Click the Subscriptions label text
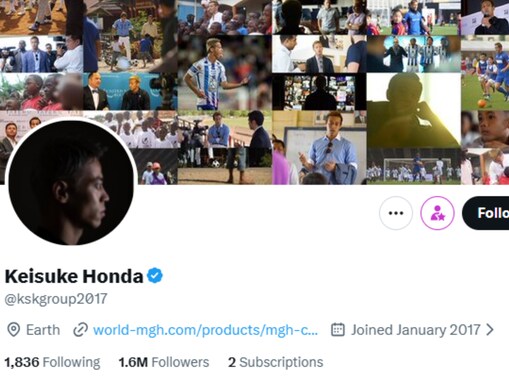Image resolution: width=509 pixels, height=382 pixels. (x=281, y=362)
